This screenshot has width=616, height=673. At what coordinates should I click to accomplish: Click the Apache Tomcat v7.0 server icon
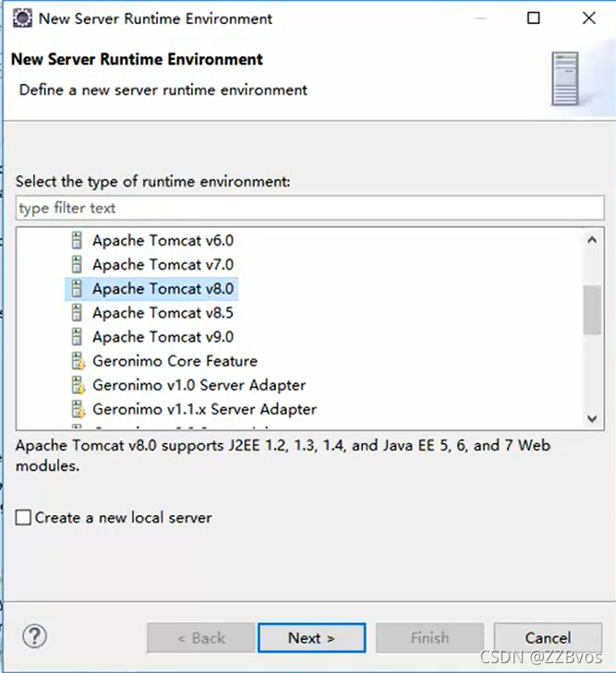click(77, 264)
